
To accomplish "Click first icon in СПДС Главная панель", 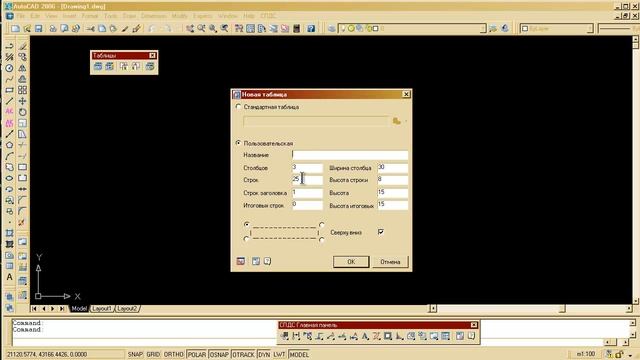I will pos(285,336).
